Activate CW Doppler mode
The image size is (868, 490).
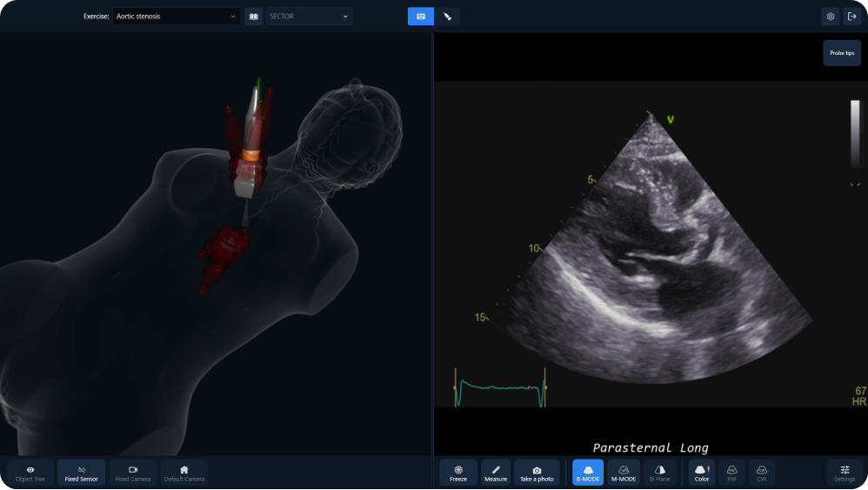coord(761,473)
